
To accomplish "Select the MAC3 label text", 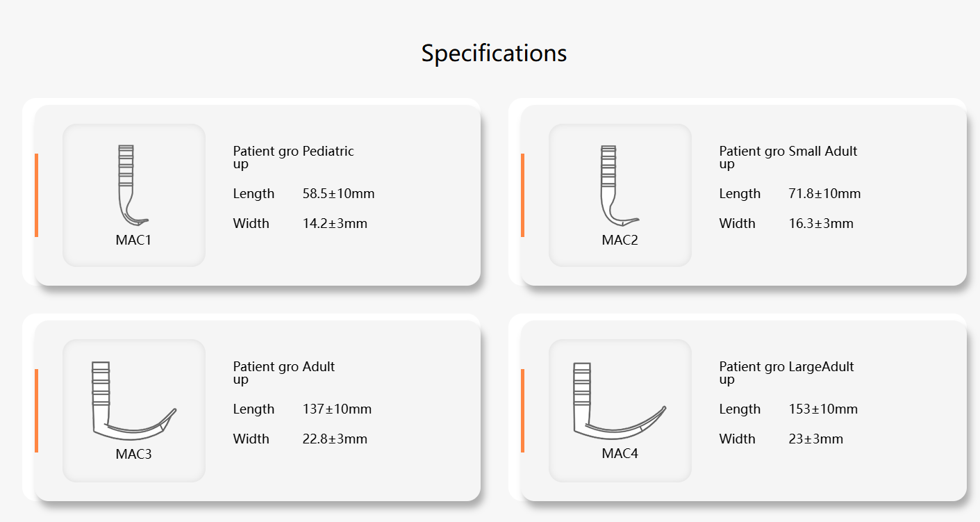I will click(133, 455).
